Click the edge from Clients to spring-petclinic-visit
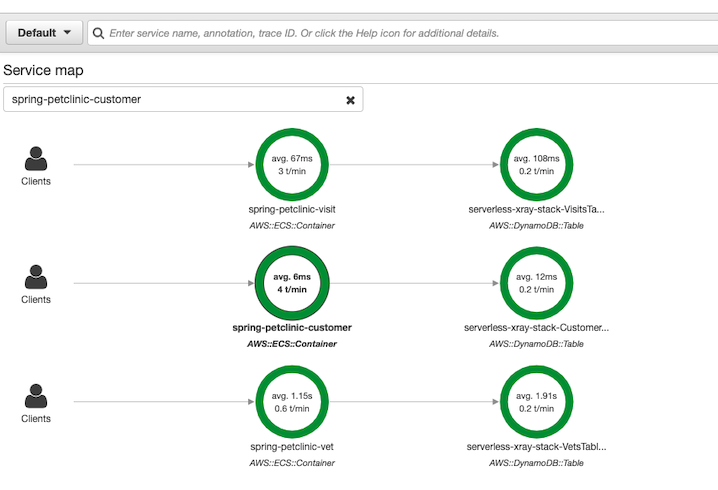The image size is (718, 490). [164, 164]
